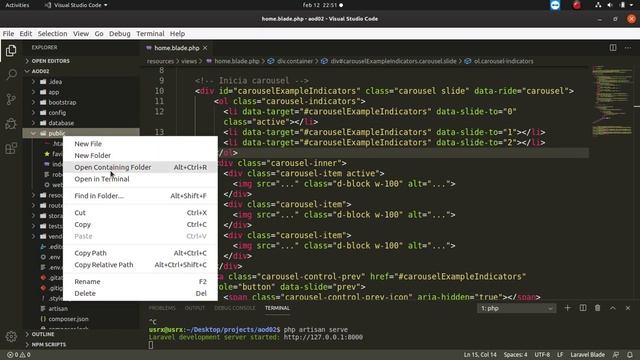Screen dimensions: 640x360
Task: Open the Manage gear menu
Action: [11, 336]
